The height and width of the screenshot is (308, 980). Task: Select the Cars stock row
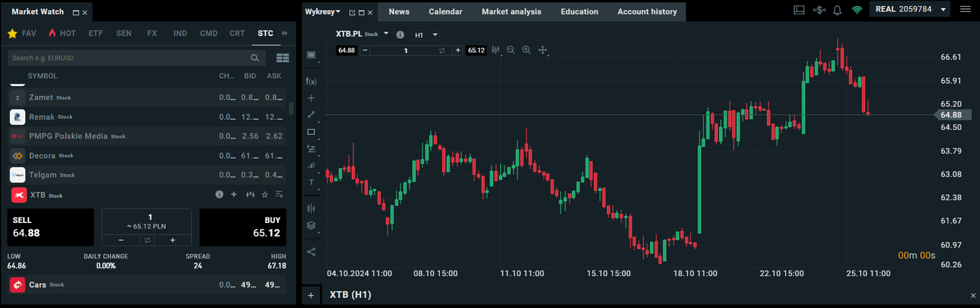[146, 285]
